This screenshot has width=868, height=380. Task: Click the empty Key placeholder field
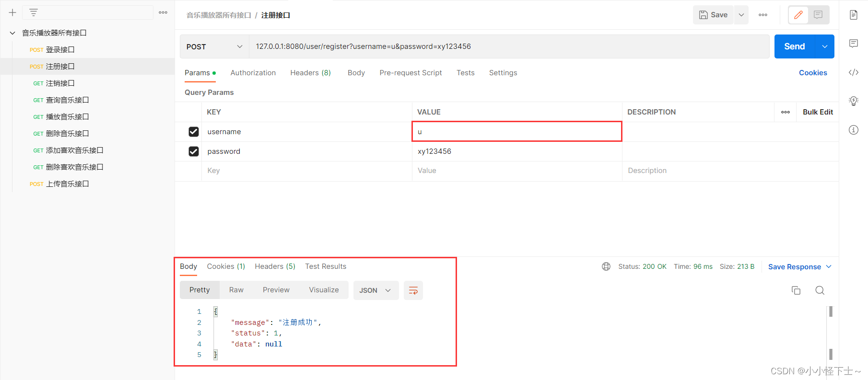click(x=306, y=171)
